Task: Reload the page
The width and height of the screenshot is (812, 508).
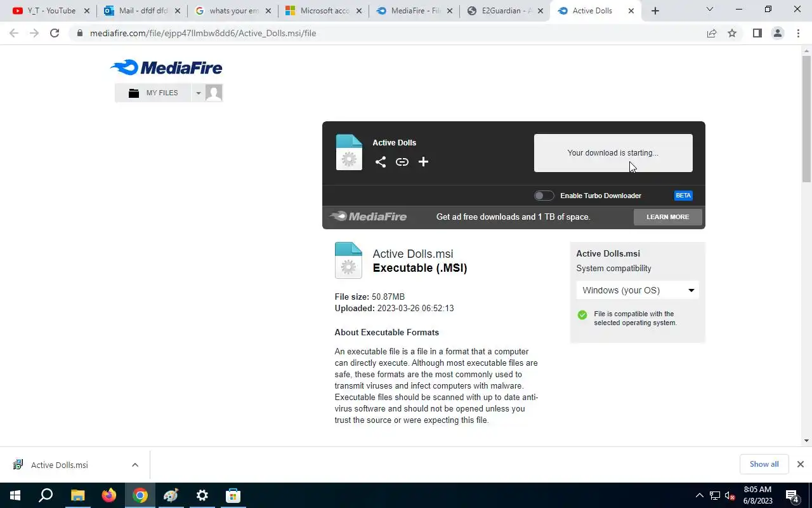Action: pyautogui.click(x=55, y=33)
